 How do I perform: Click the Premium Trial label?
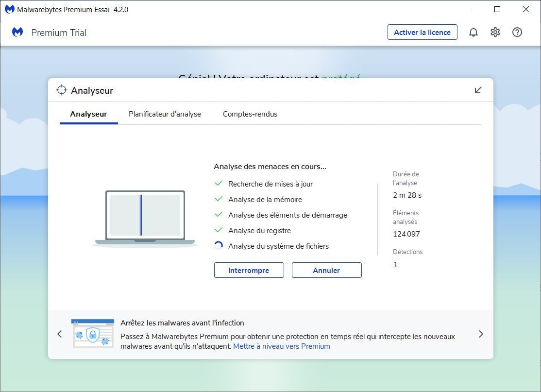(59, 33)
